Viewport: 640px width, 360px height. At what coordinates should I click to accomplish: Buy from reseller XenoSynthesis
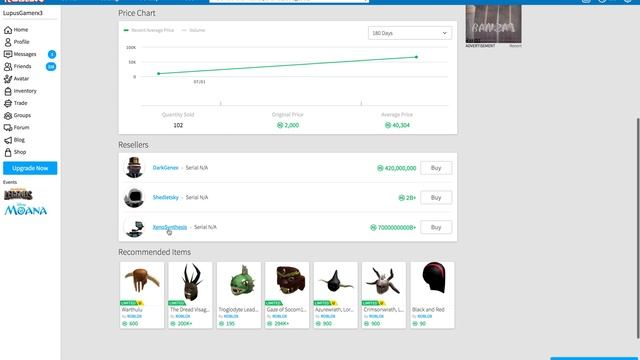point(436,227)
